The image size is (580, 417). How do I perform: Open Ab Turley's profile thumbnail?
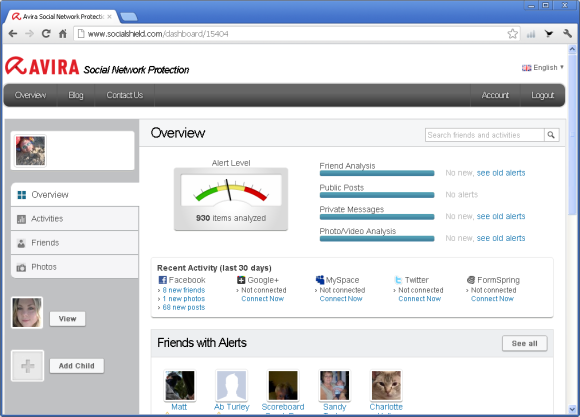click(232, 385)
